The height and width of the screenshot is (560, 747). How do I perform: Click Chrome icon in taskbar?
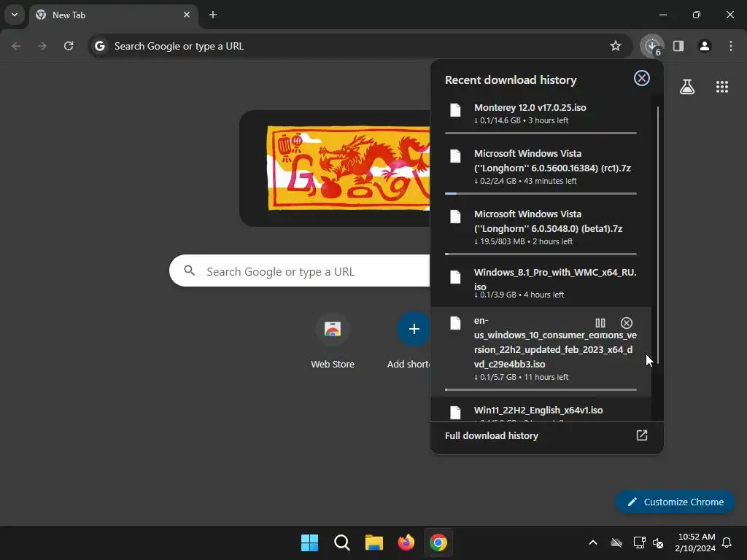click(438, 542)
